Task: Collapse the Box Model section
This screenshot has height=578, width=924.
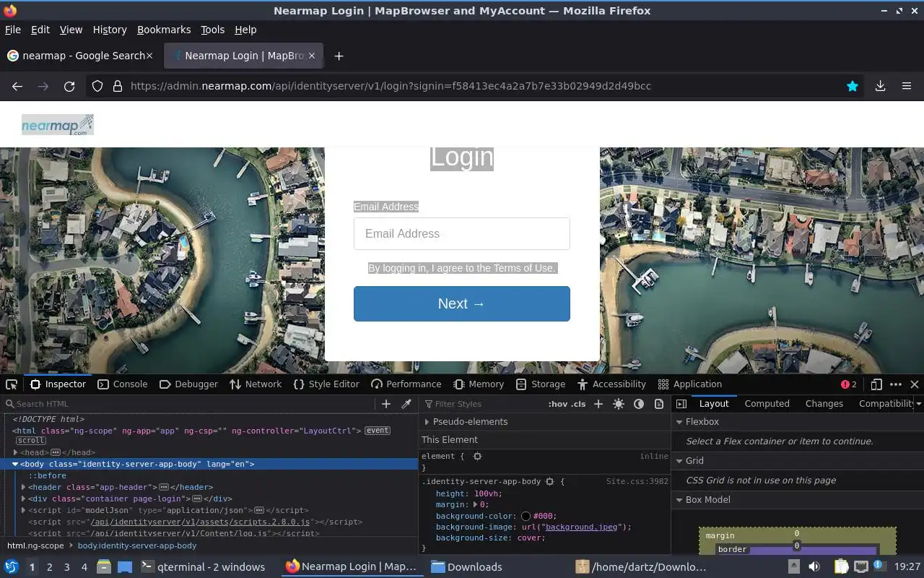Action: click(x=679, y=500)
